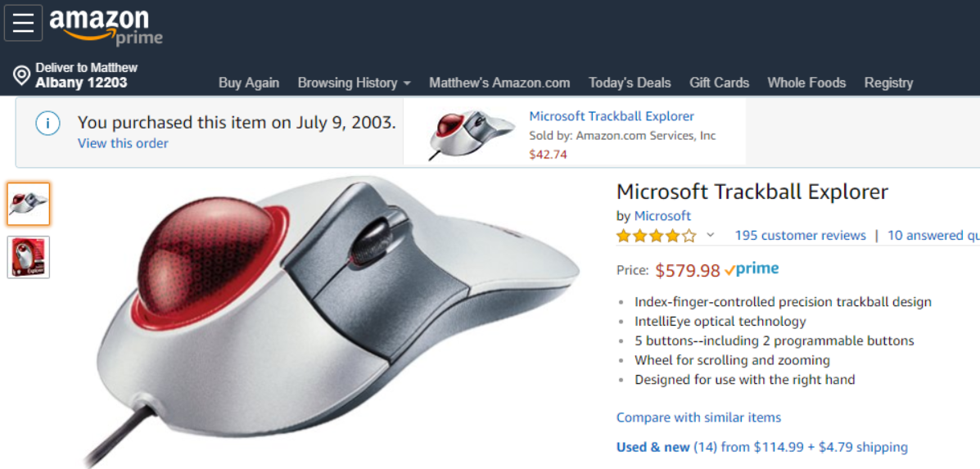Go to Gift Cards
The image size is (980, 469).
click(x=719, y=83)
